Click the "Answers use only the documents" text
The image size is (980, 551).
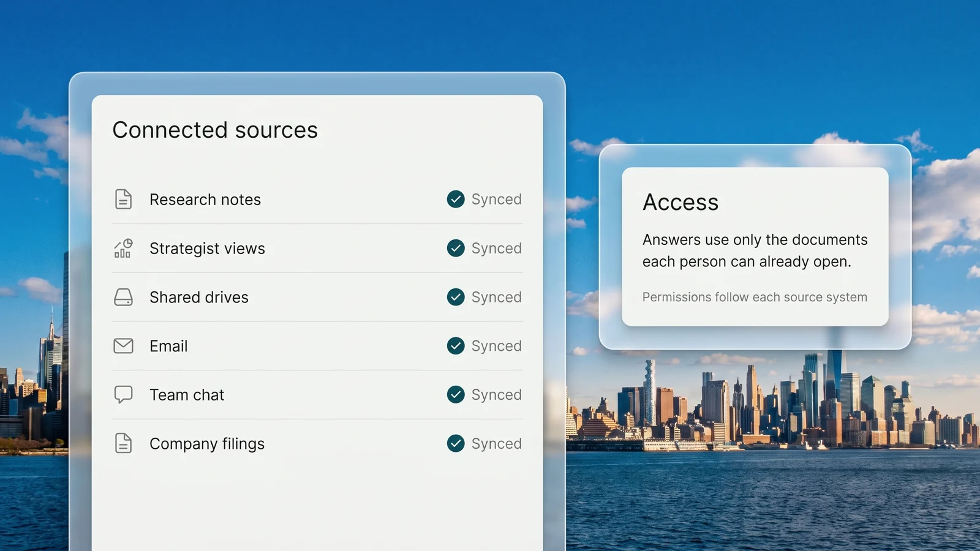[x=755, y=239]
